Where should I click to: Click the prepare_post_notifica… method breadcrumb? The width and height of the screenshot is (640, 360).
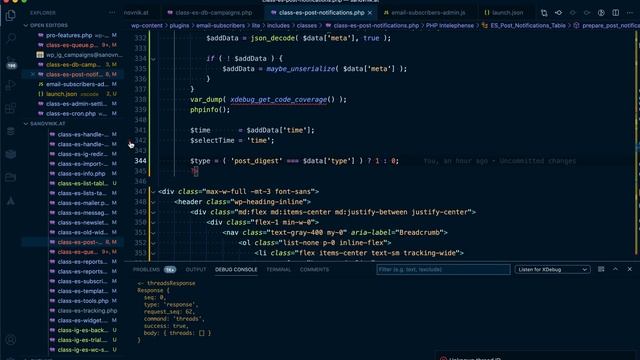(610, 25)
